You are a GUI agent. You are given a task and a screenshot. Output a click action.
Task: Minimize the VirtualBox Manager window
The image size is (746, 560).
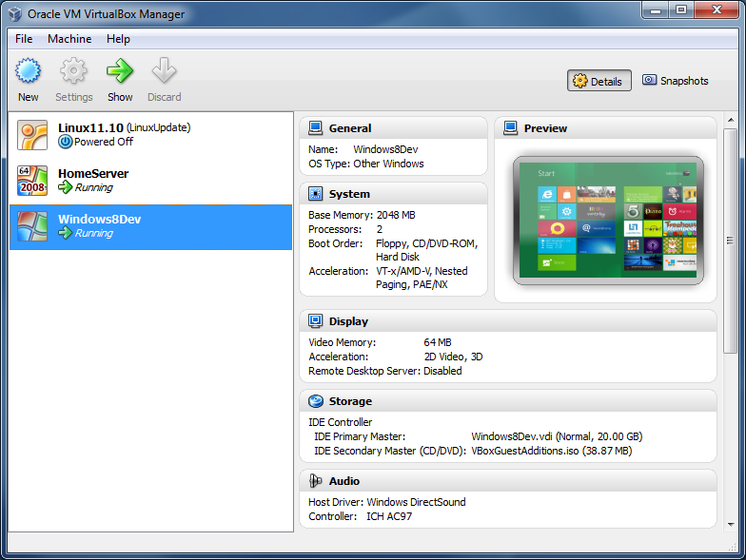click(x=656, y=10)
